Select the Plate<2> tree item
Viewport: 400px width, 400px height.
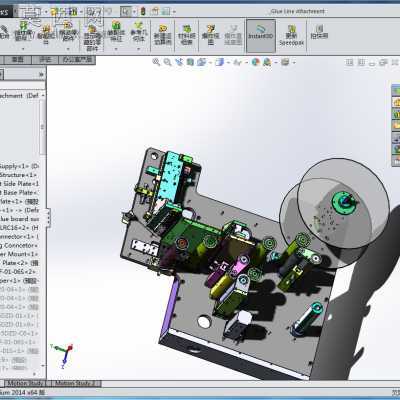coord(19,263)
